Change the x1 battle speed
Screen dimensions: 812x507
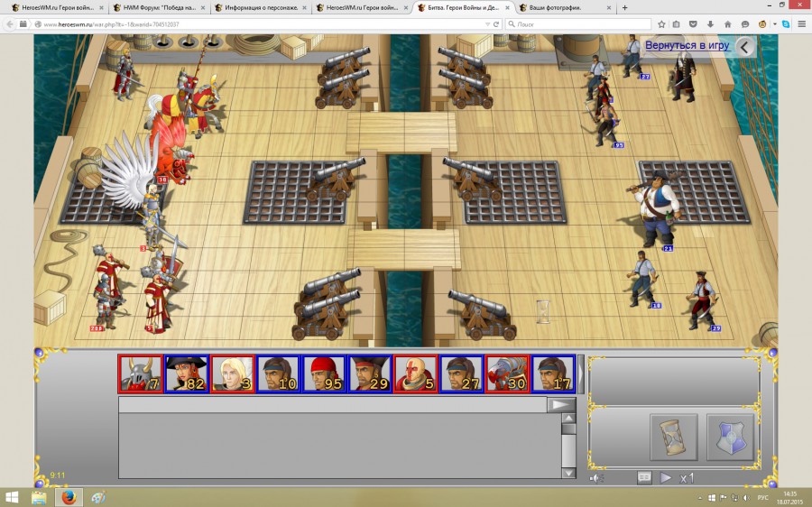pos(687,478)
